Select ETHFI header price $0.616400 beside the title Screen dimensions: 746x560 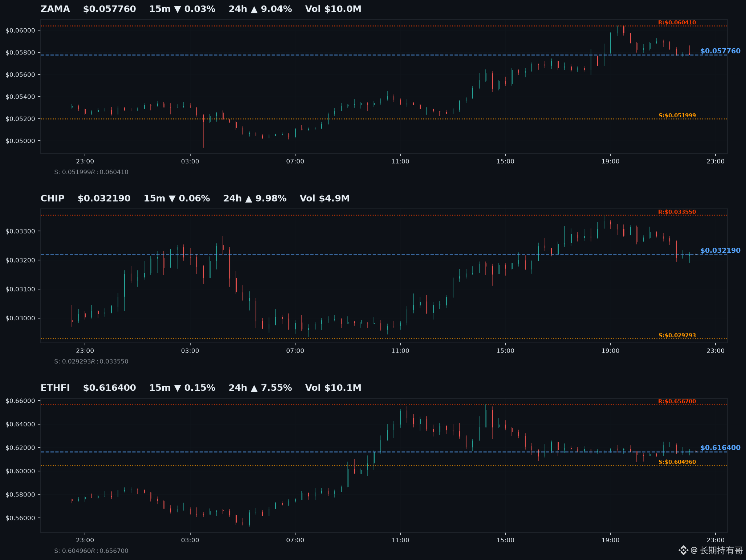[110, 388]
